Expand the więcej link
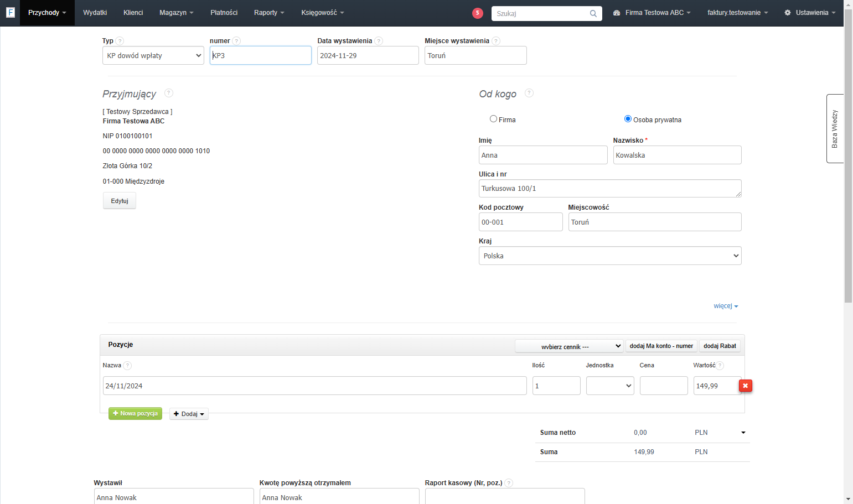The image size is (853, 504). click(726, 306)
